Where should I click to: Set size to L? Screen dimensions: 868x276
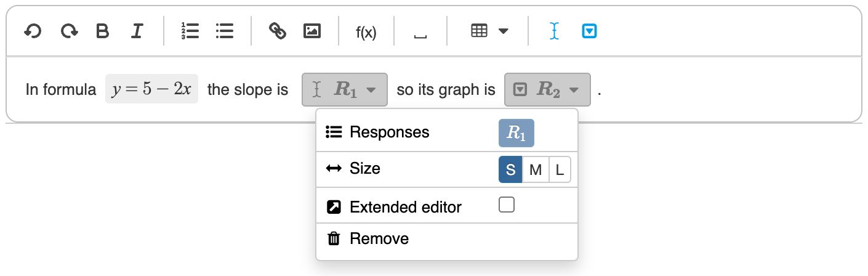[x=560, y=170]
